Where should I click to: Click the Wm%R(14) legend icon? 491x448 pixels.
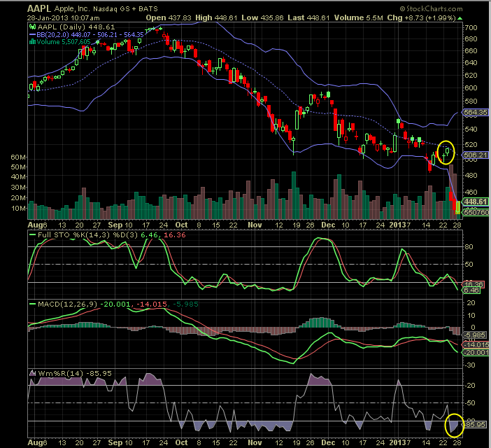coord(31,373)
